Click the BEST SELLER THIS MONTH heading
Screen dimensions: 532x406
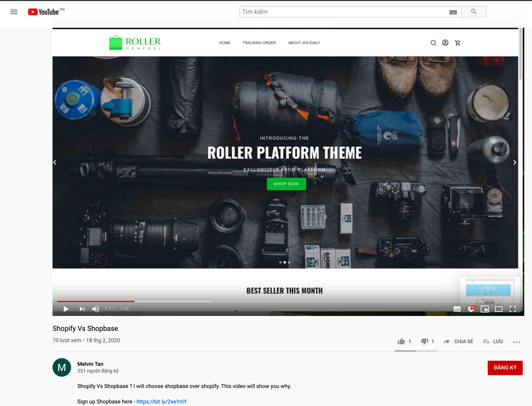pyautogui.click(x=285, y=291)
